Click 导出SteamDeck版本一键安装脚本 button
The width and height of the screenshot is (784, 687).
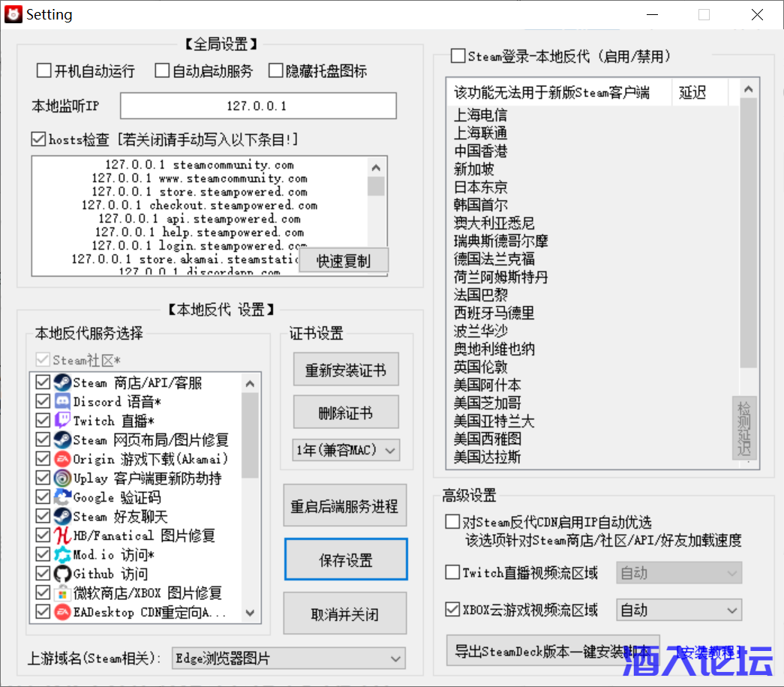553,650
